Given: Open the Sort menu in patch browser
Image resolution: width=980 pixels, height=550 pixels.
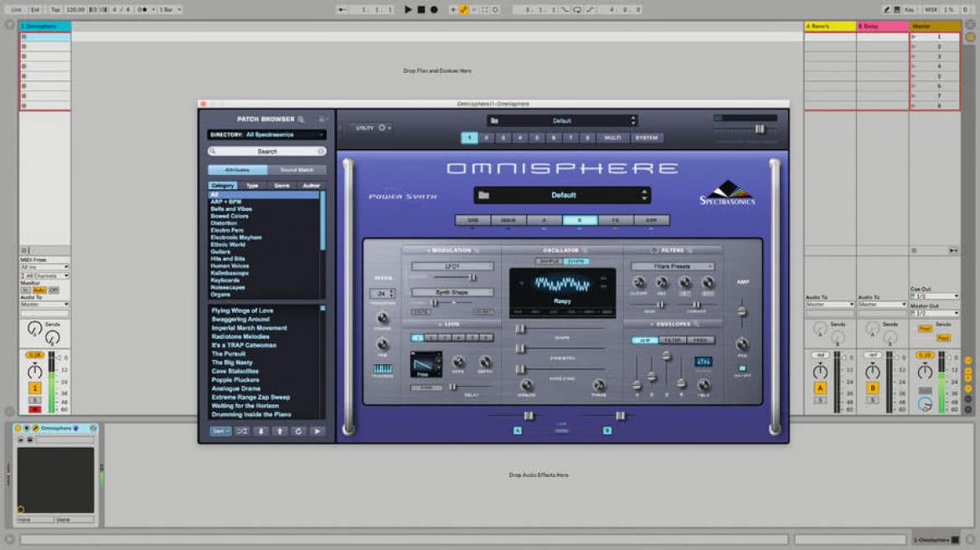Looking at the screenshot, I should tap(220, 431).
